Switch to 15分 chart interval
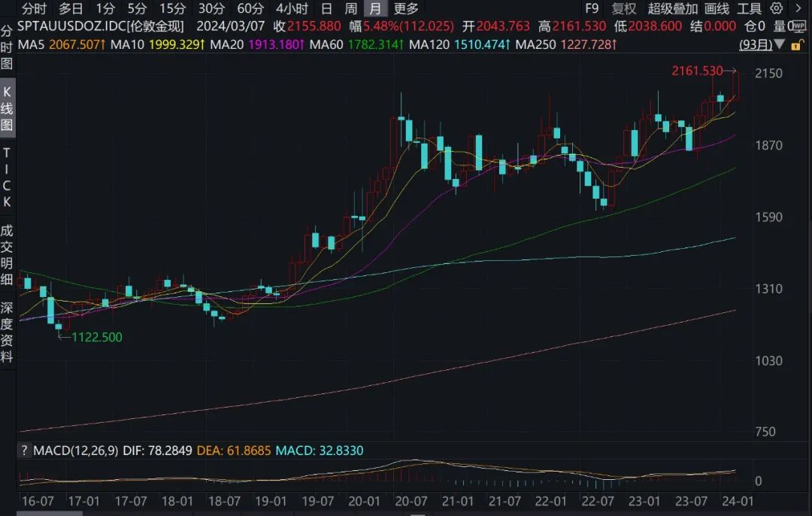The width and height of the screenshot is (812, 516). (173, 9)
